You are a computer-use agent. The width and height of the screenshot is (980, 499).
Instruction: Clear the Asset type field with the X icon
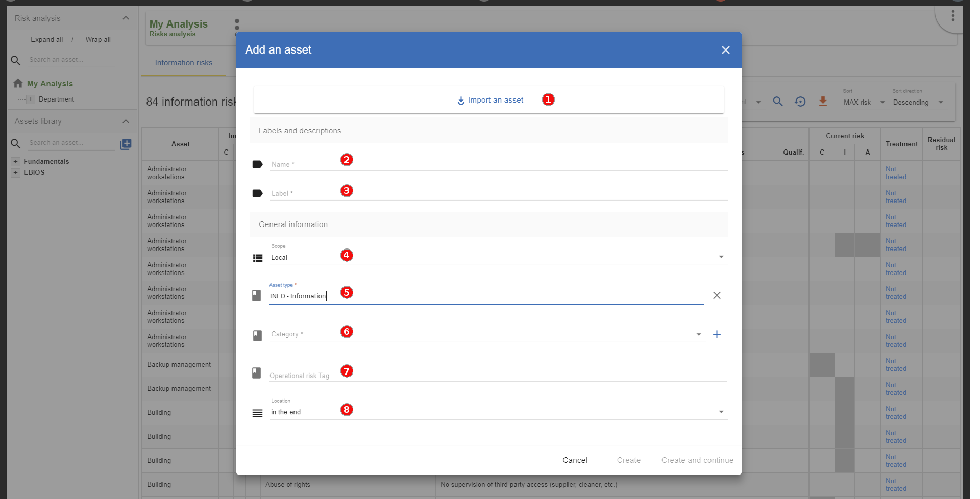click(x=717, y=295)
